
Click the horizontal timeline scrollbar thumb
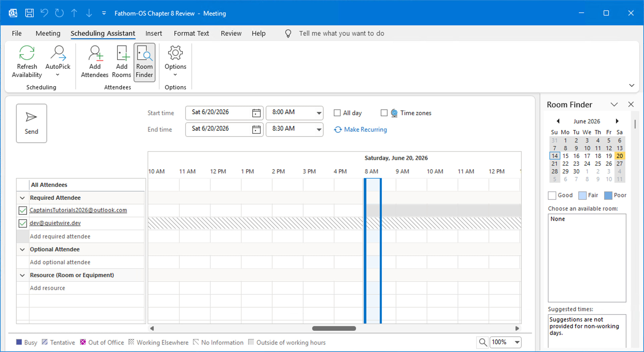pos(334,329)
